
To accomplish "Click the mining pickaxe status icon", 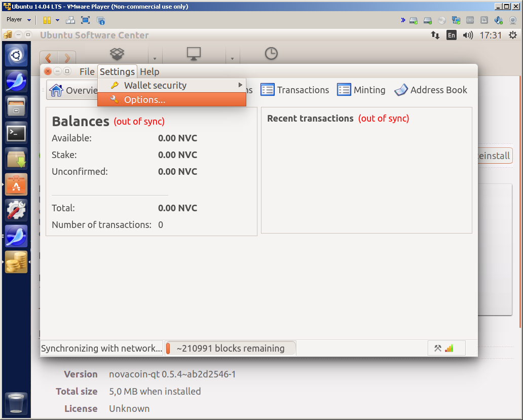I will click(x=438, y=349).
